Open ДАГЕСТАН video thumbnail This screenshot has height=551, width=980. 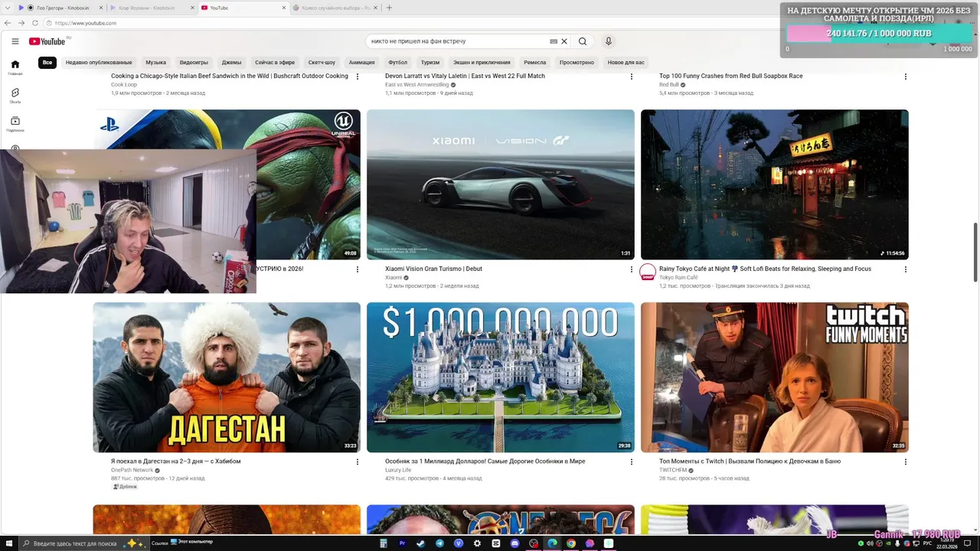tap(227, 377)
